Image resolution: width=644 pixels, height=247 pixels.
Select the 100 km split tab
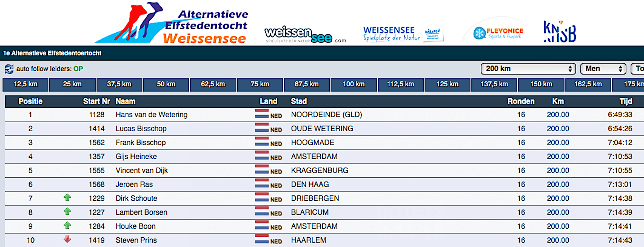(x=354, y=84)
